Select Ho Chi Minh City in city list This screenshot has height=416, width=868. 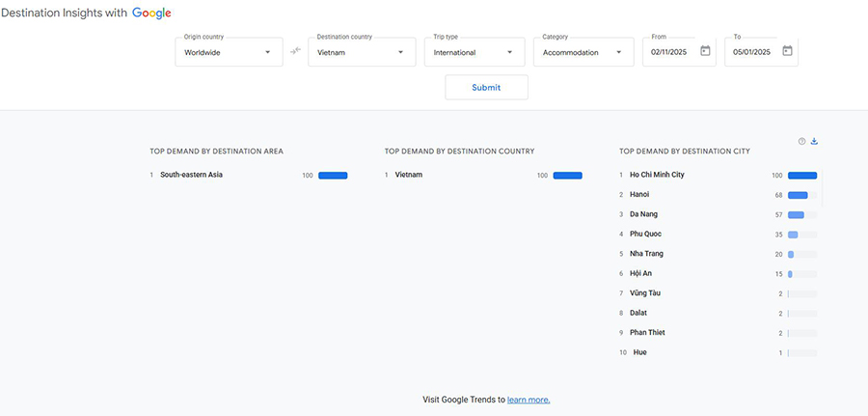(x=657, y=175)
